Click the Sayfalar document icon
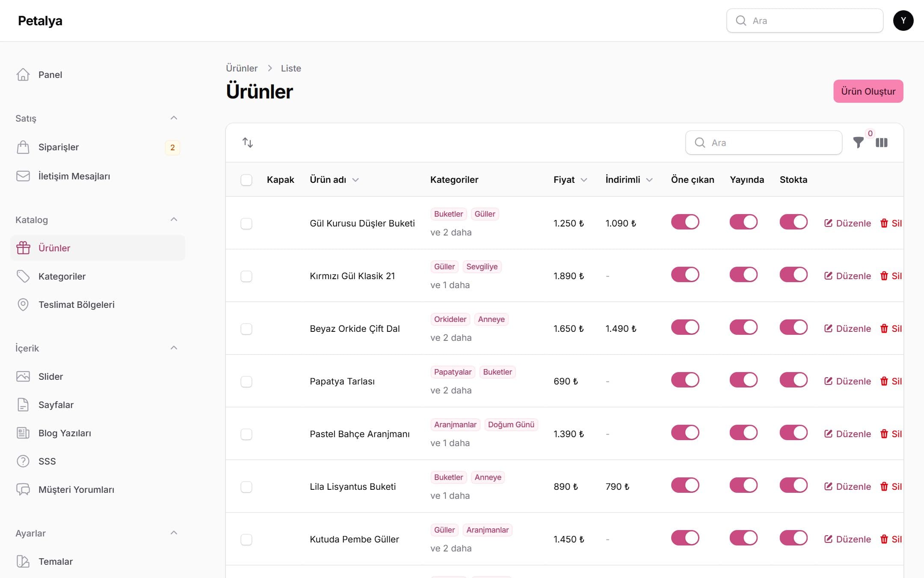 tap(23, 405)
